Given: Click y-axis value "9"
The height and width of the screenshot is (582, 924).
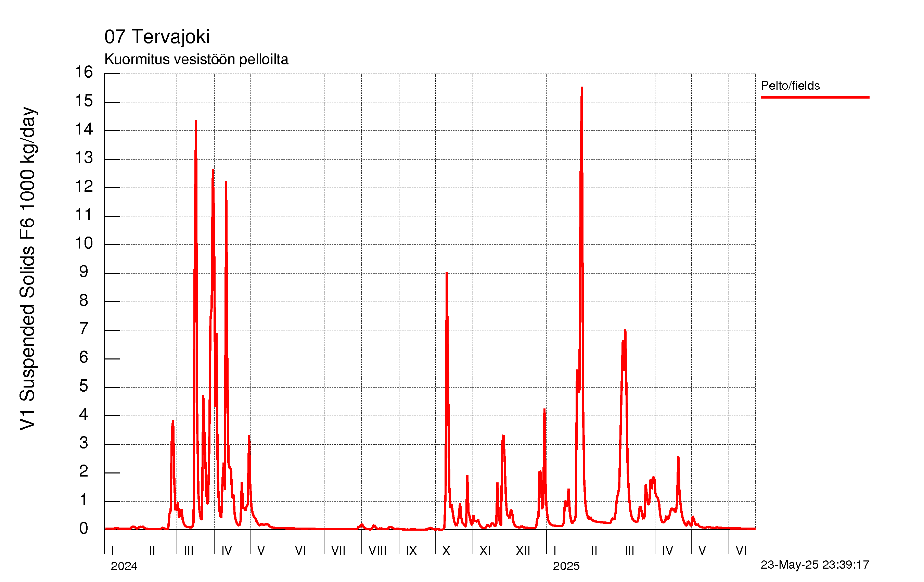Looking at the screenshot, I should point(84,272).
